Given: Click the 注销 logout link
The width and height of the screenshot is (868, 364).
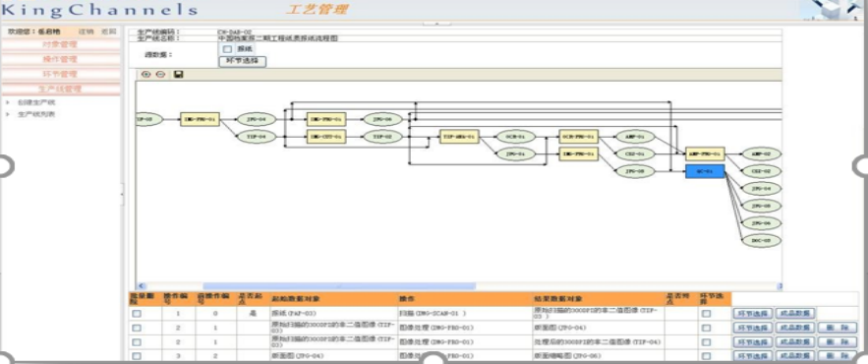Looking at the screenshot, I should coord(86,31).
